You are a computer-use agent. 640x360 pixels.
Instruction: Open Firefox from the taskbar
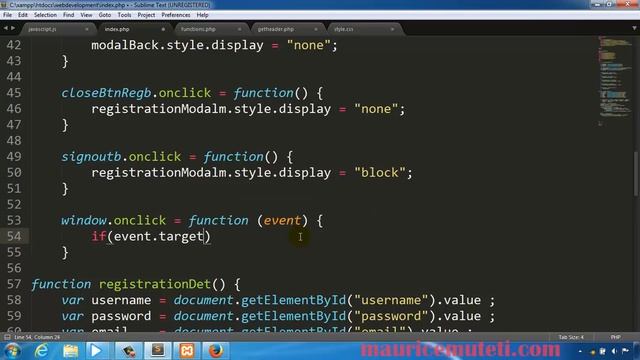(216, 351)
